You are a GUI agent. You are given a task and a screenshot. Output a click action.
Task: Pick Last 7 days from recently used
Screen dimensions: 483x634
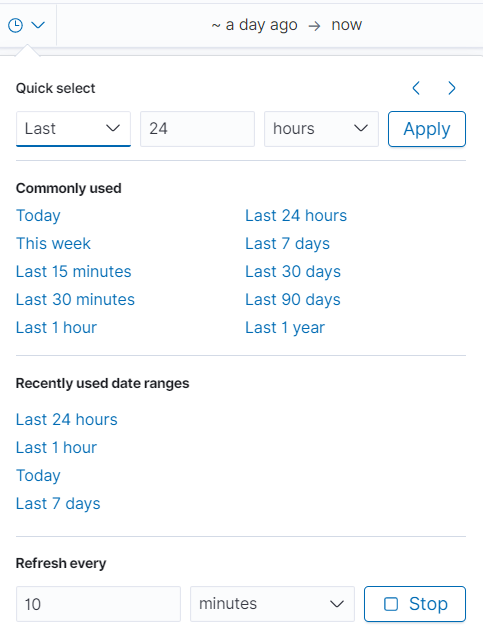click(58, 503)
